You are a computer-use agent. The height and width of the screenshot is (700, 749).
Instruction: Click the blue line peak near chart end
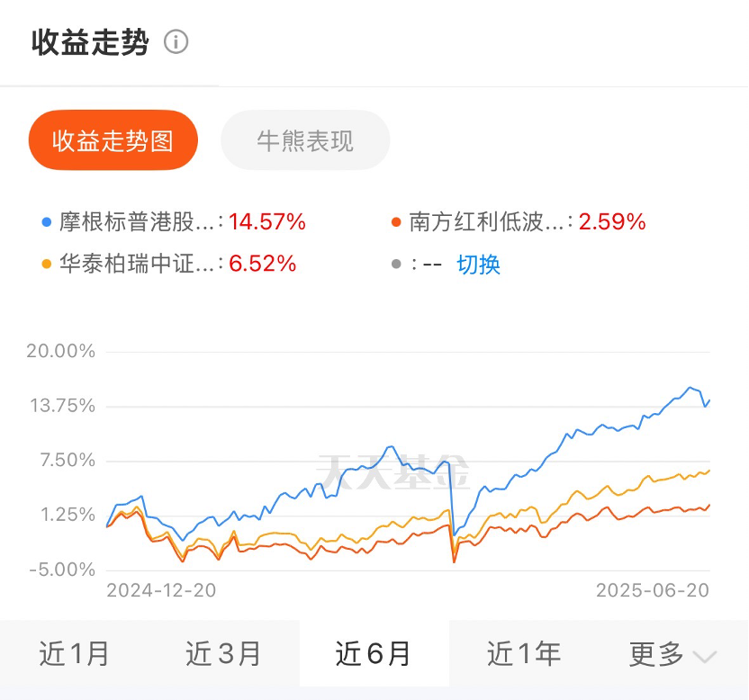tap(690, 387)
